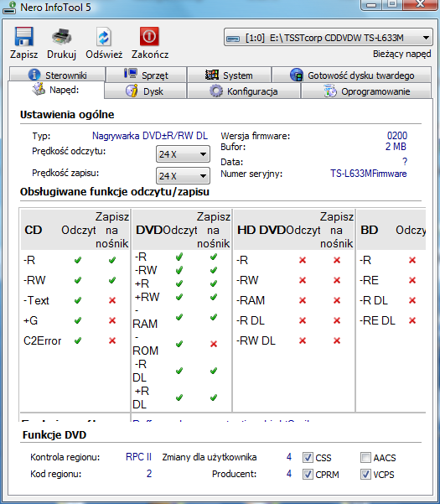Image resolution: width=440 pixels, height=504 pixels.
Task: Click the CD -R write check mark
Action: click(112, 260)
